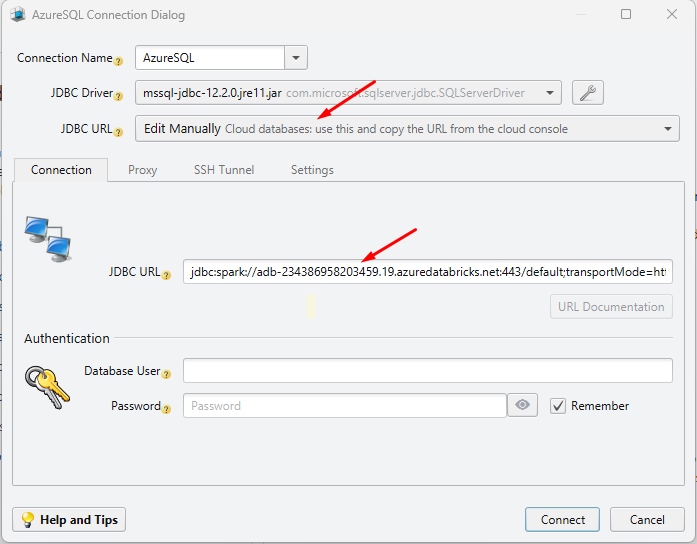The width and height of the screenshot is (697, 544).
Task: Click the Authentication section heading
Action: (x=67, y=338)
